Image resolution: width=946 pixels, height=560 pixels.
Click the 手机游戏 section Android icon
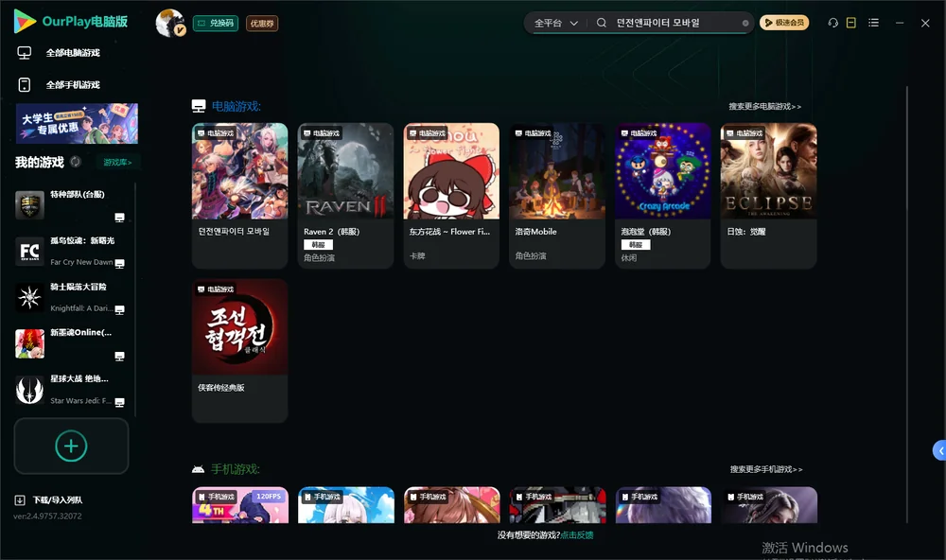198,469
